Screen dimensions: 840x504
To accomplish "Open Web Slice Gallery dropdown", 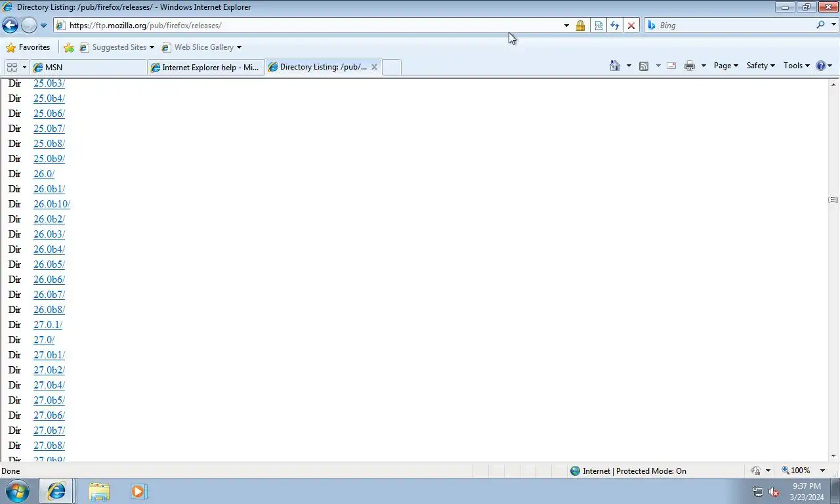I will coord(201,47).
